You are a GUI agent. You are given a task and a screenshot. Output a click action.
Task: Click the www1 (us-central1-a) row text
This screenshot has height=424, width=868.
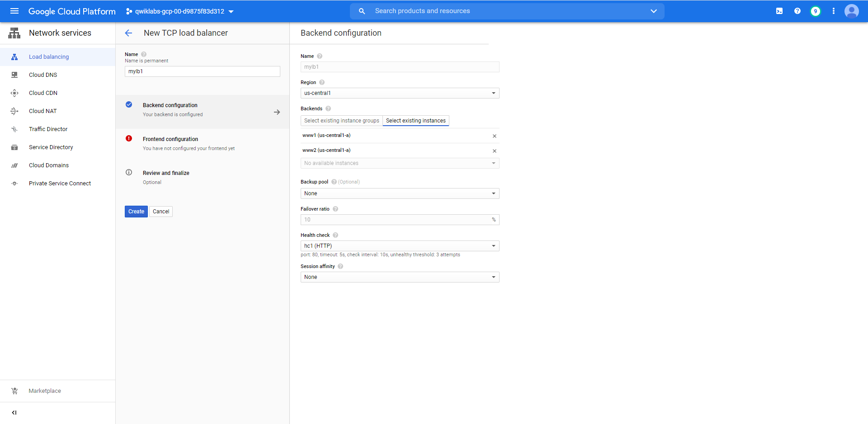point(326,135)
